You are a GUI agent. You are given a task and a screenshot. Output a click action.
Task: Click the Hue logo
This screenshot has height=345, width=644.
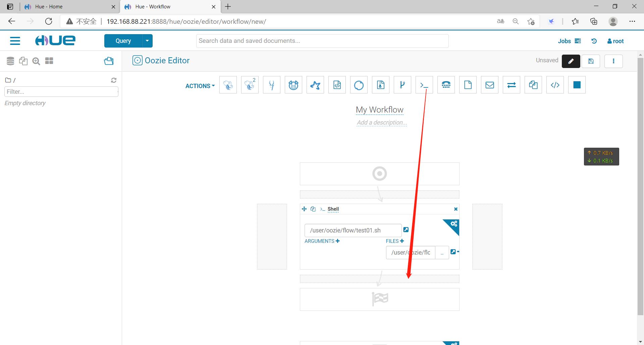(55, 41)
